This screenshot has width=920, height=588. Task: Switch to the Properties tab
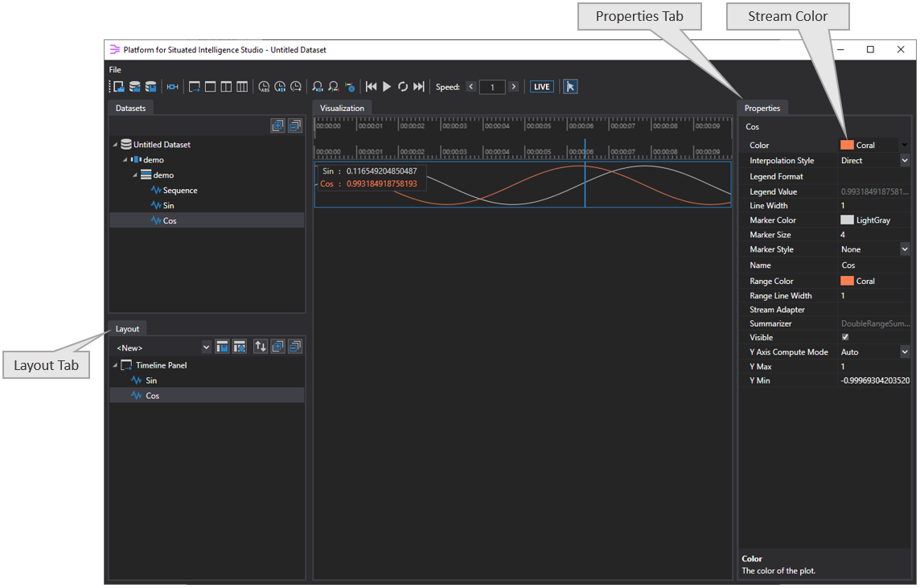[762, 107]
